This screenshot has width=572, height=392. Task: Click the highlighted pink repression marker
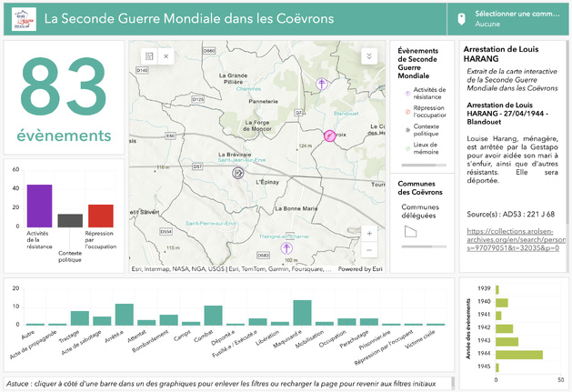point(330,136)
